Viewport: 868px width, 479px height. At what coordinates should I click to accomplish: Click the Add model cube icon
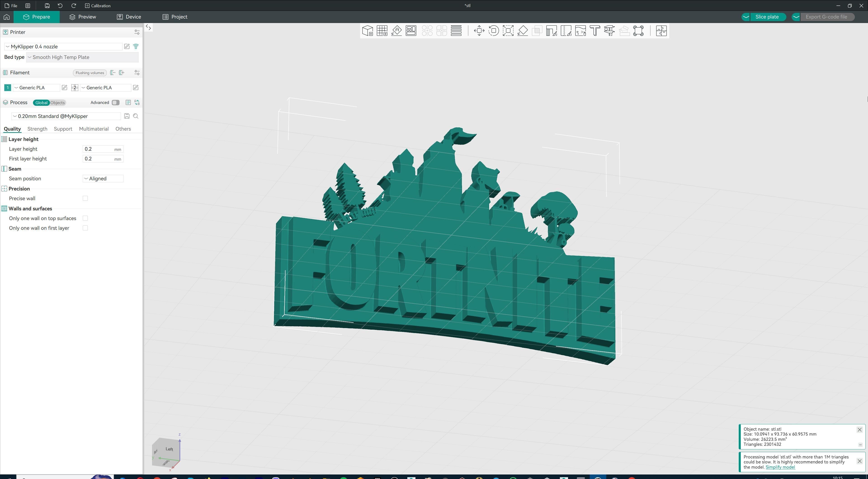[367, 31]
